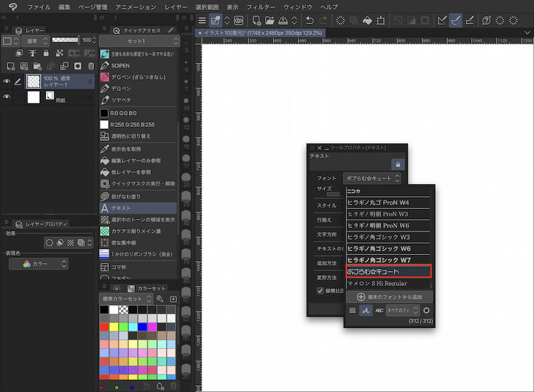Screen dimensions: 534x392
Task: Open the フォント dropdown in tool property
Action: (372, 178)
